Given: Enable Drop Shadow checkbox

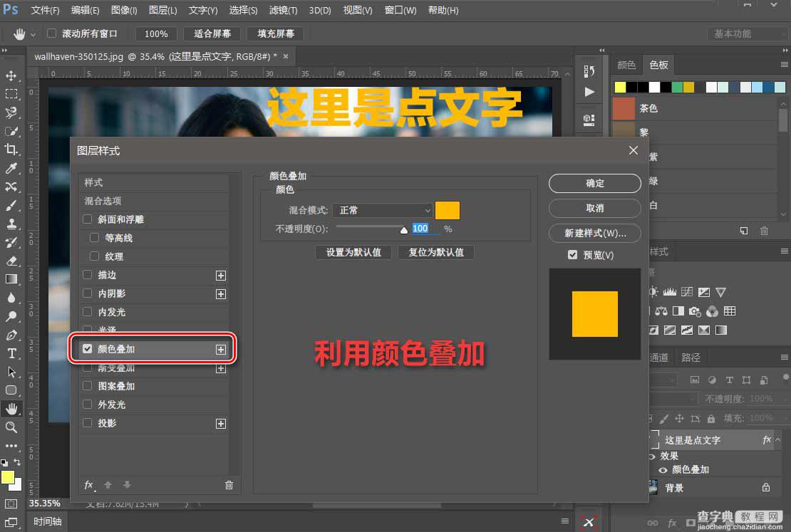Looking at the screenshot, I should pyautogui.click(x=88, y=422).
